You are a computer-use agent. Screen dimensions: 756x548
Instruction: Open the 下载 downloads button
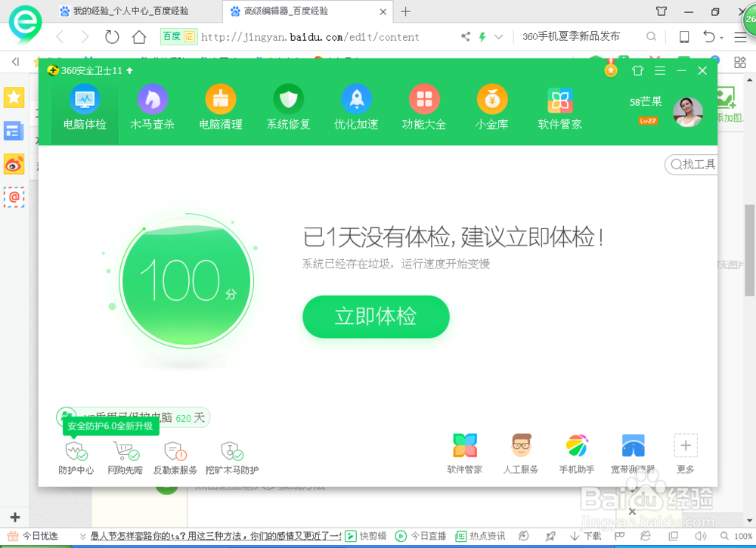(x=585, y=536)
